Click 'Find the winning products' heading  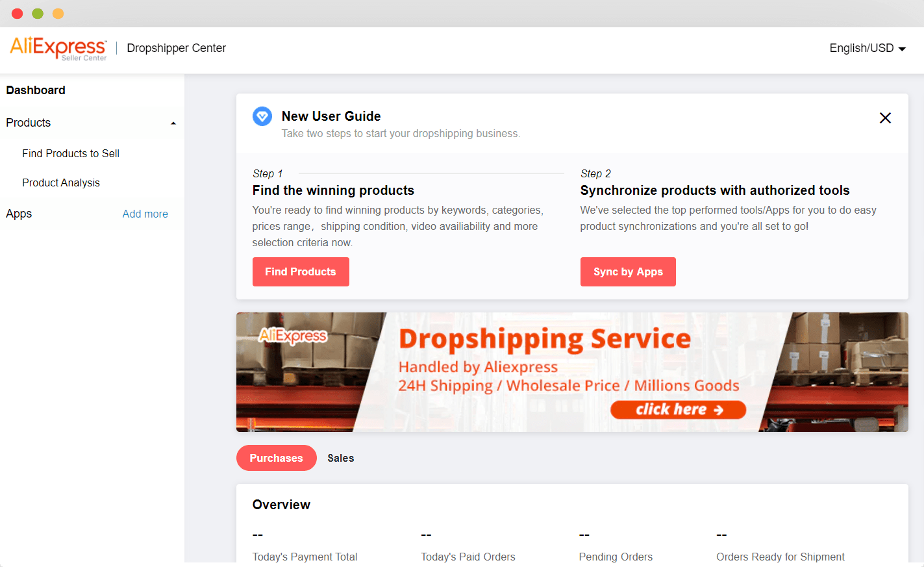[333, 190]
